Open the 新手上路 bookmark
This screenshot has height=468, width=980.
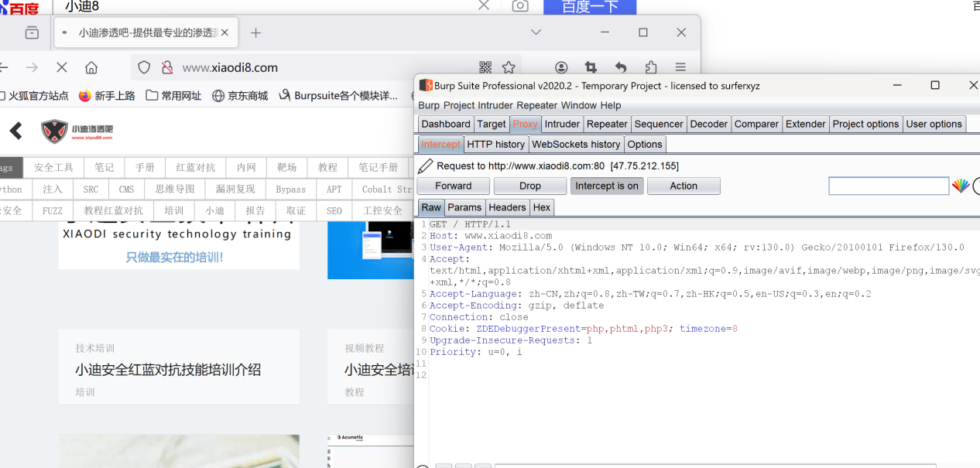pos(107,96)
